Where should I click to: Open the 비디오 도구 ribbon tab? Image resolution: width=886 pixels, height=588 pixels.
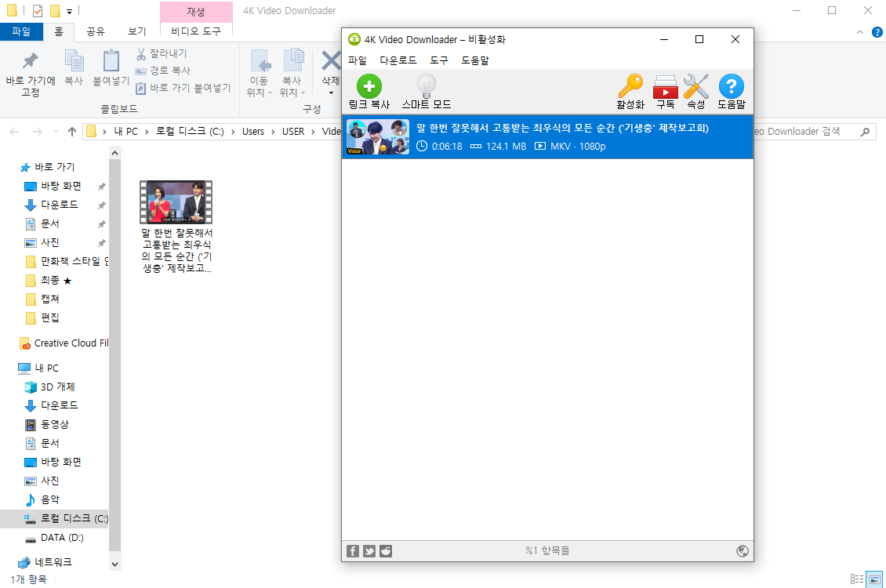click(x=196, y=31)
